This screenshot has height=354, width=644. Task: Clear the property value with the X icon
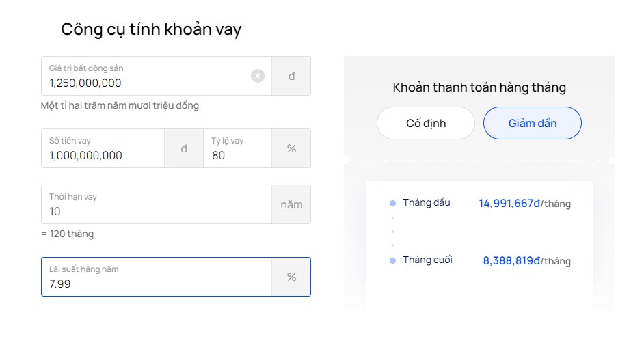[x=258, y=76]
